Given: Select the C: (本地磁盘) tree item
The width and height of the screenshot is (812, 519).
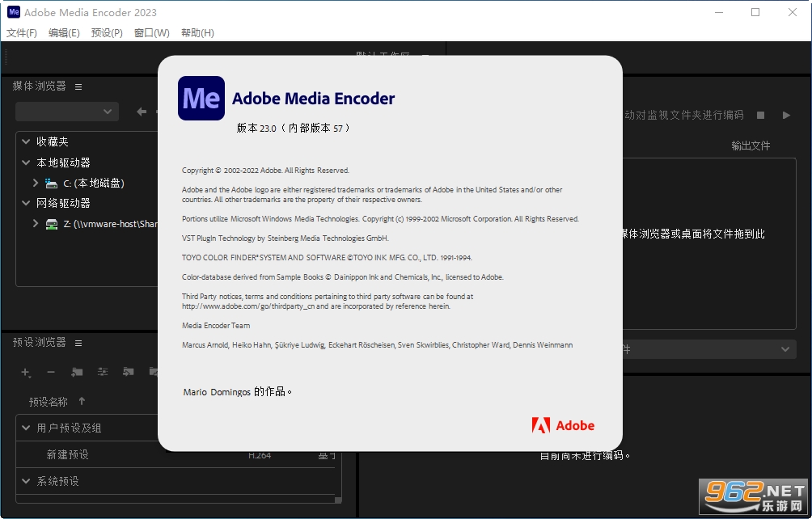Looking at the screenshot, I should point(93,184).
